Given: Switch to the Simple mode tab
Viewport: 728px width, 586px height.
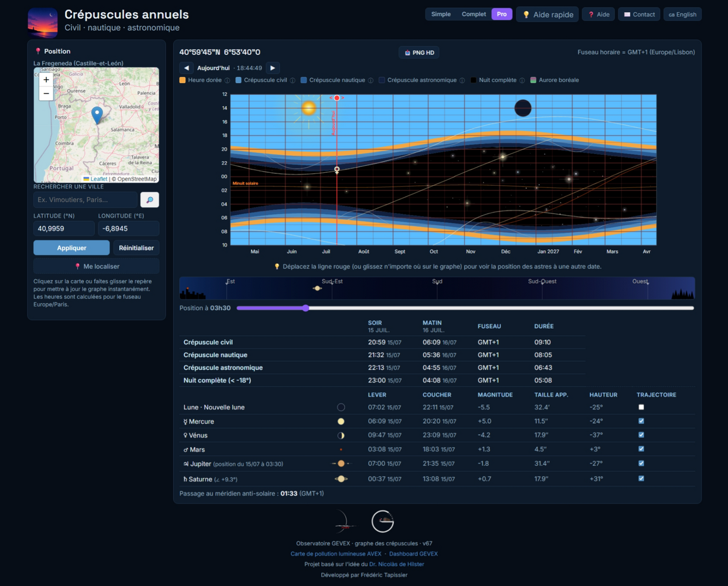Looking at the screenshot, I should (x=441, y=14).
